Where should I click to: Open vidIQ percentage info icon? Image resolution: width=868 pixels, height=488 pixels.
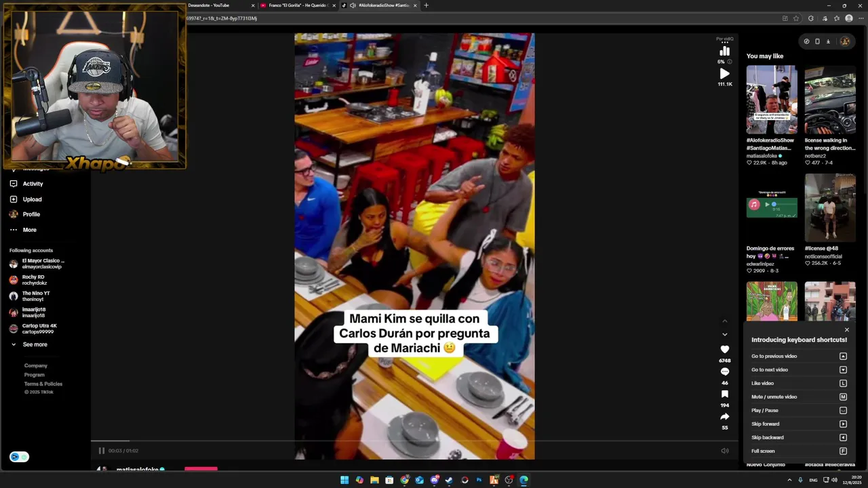click(x=730, y=62)
